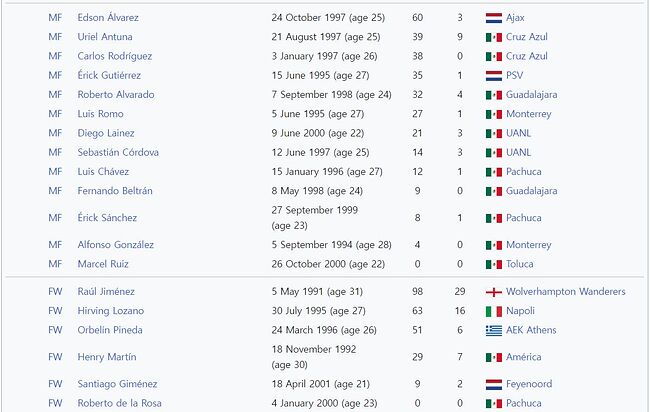The height and width of the screenshot is (412, 650).
Task: Click the Mexico flag beside América
Action: pos(494,357)
